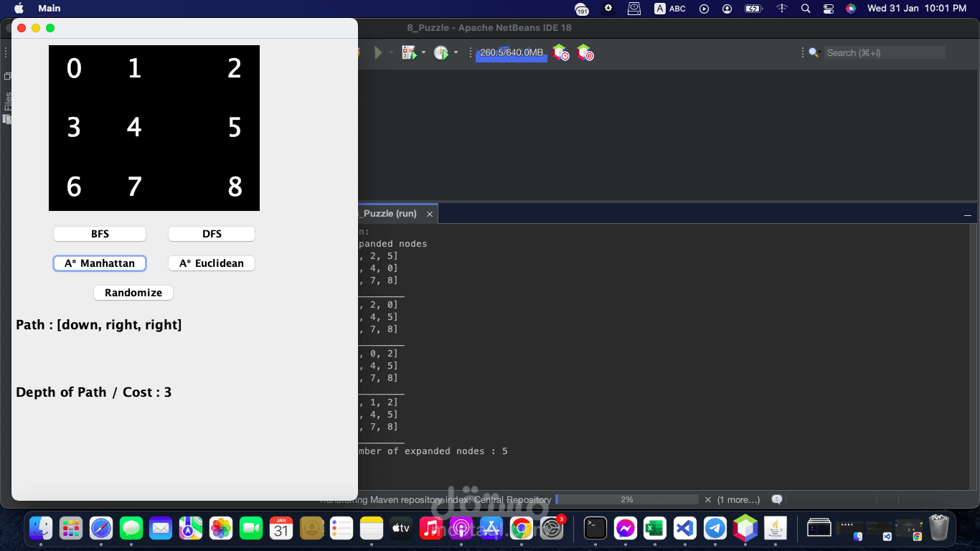Open Control Center in menu bar
The height and width of the screenshot is (551, 980).
(829, 9)
